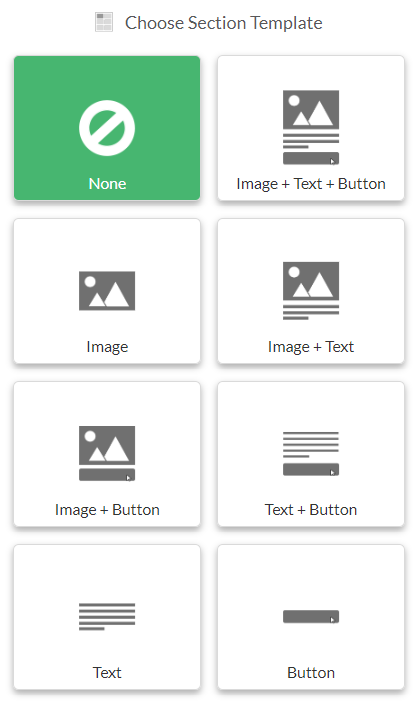Click the section template icon beside heading
The image size is (414, 701).
104,22
